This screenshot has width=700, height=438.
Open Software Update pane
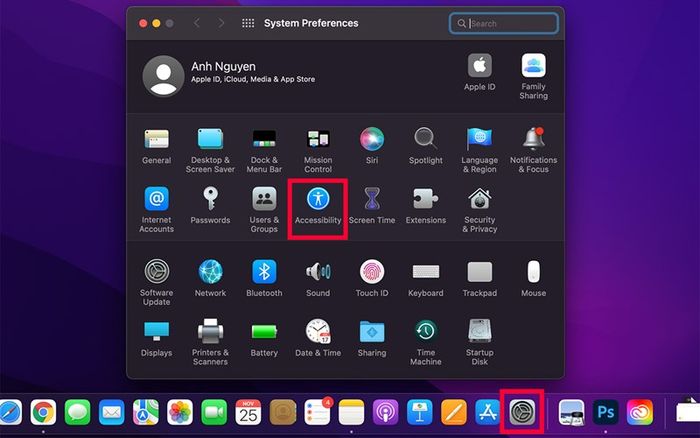(156, 283)
